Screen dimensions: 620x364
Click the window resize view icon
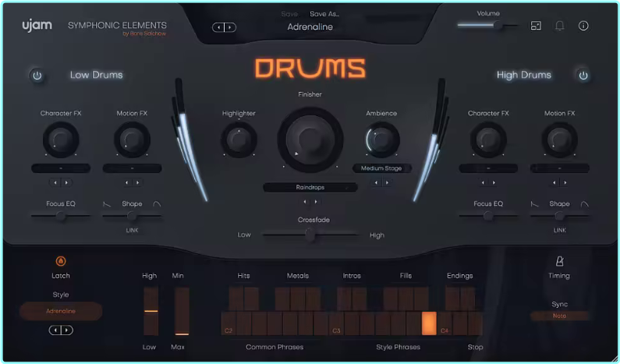click(x=536, y=26)
